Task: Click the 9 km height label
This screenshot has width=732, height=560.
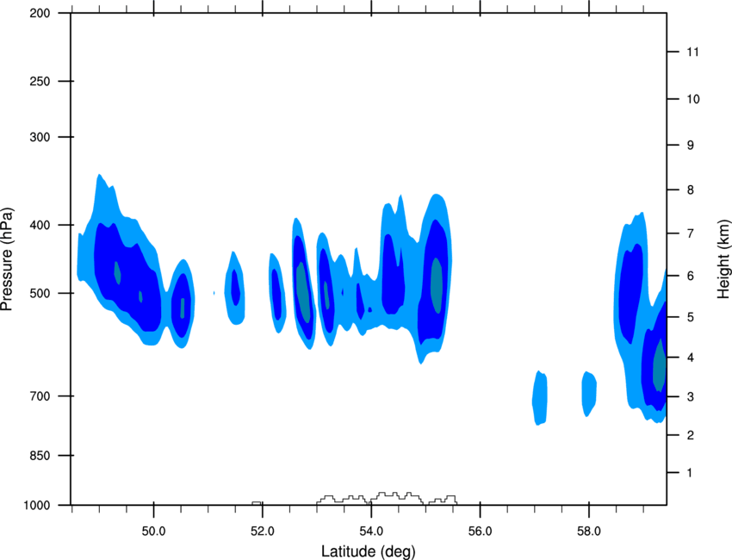Action: 691,146
